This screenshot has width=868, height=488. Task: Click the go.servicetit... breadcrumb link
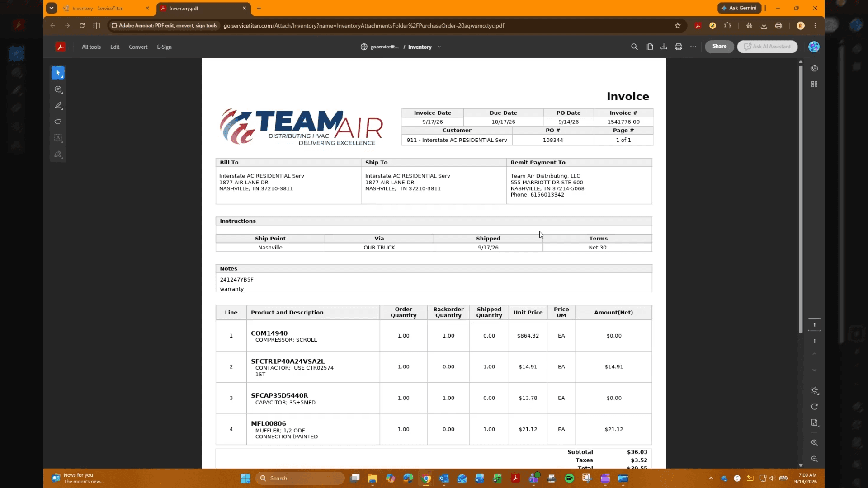pyautogui.click(x=384, y=47)
